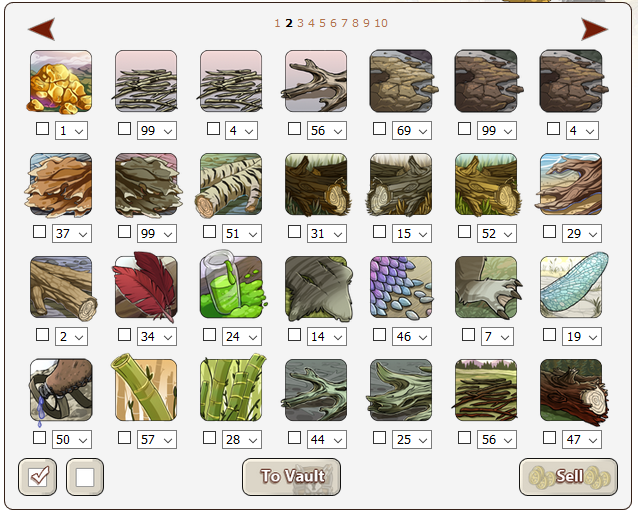Click the Sell button
Image resolution: width=638 pixels, height=515 pixels.
point(568,477)
